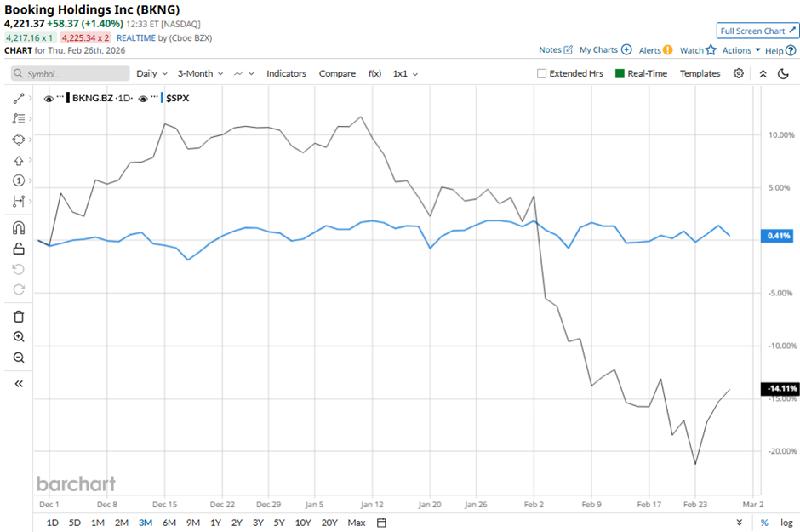800x532 pixels.
Task: Open the calendar date range picker
Action: pos(381,523)
